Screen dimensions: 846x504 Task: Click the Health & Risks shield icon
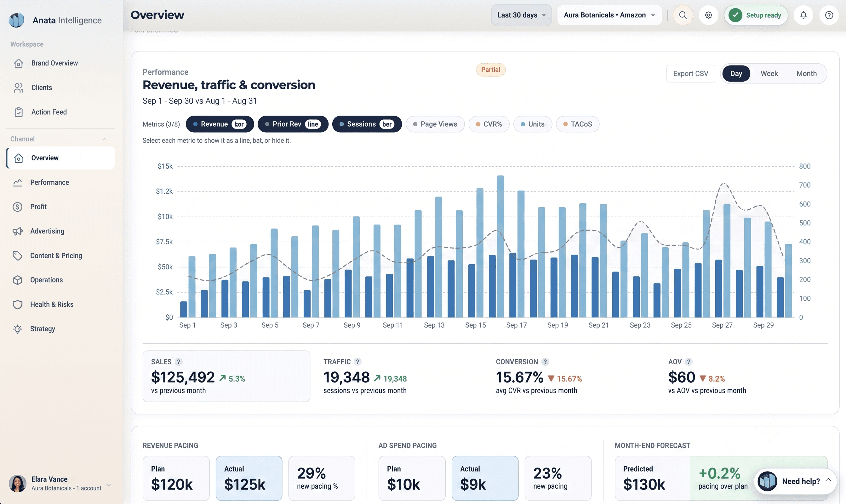[17, 304]
